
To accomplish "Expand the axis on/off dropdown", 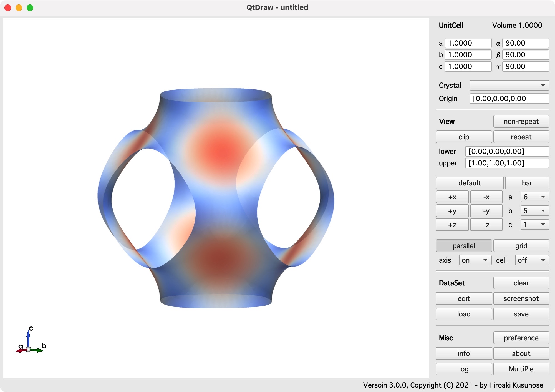I will [475, 260].
